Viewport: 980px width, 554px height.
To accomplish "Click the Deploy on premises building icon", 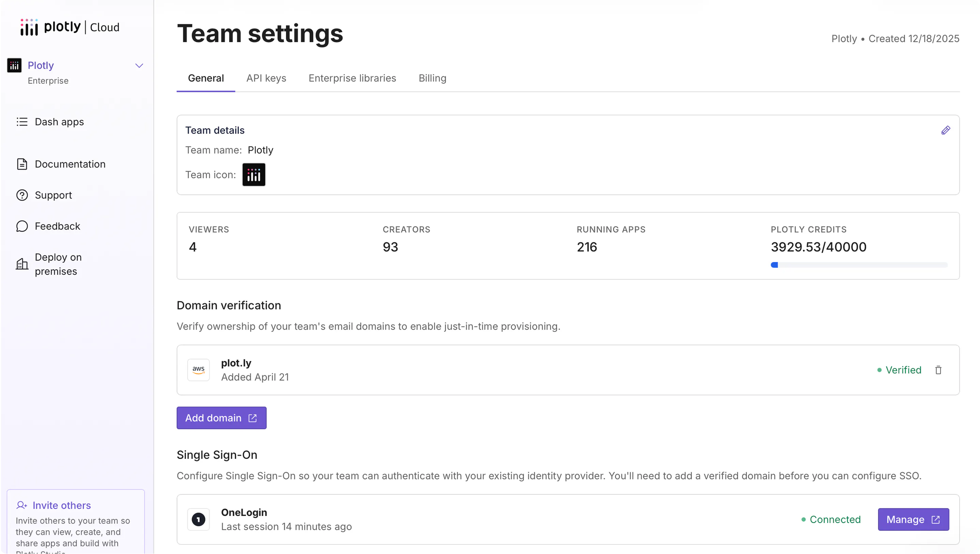I will point(22,264).
